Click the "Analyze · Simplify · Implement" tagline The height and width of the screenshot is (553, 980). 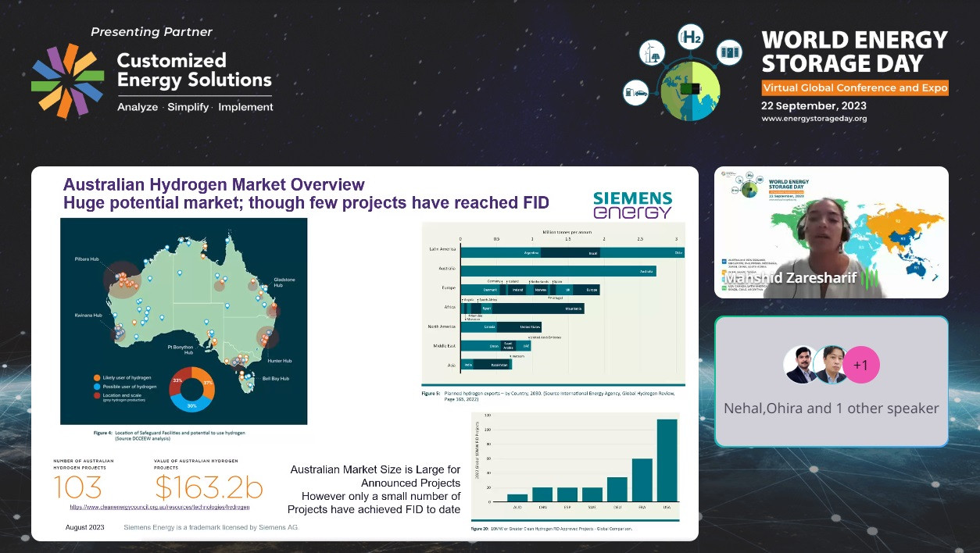[x=195, y=107]
